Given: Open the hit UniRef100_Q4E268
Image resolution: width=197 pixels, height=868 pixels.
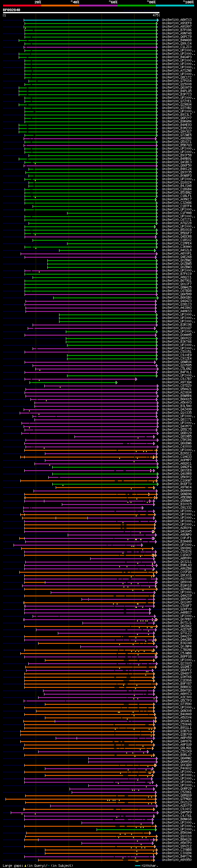Looking at the screenshot, I should (x=177, y=257).
